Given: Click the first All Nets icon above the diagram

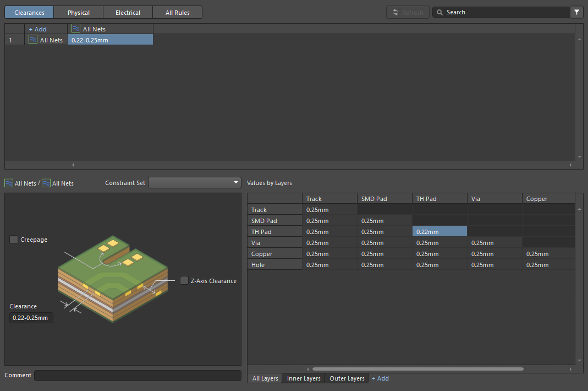Looking at the screenshot, I should pyautogui.click(x=9, y=183).
